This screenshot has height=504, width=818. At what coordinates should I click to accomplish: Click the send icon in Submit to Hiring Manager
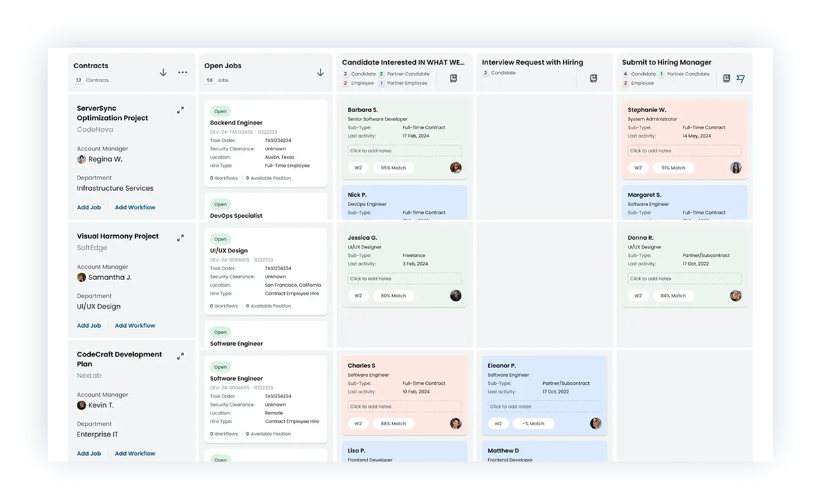coord(741,78)
